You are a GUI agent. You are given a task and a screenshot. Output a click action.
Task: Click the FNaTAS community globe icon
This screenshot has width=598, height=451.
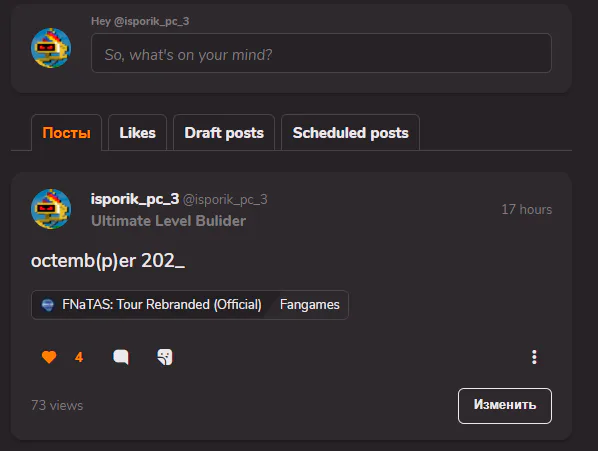tap(48, 305)
